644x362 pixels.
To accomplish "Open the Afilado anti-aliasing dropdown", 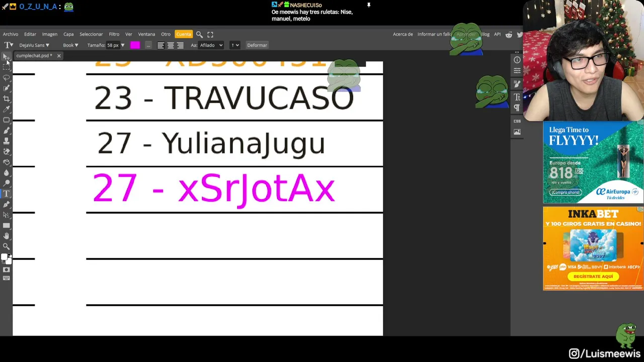I will click(x=211, y=45).
